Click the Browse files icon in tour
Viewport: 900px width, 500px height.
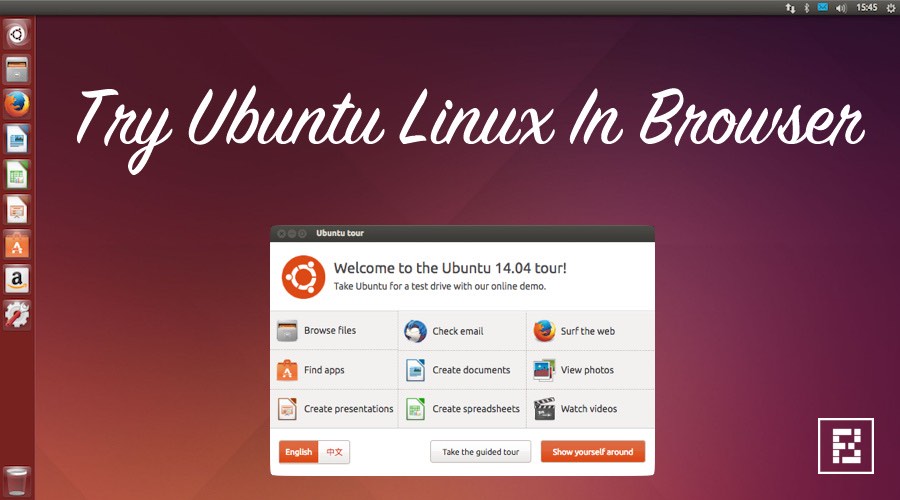pos(287,331)
